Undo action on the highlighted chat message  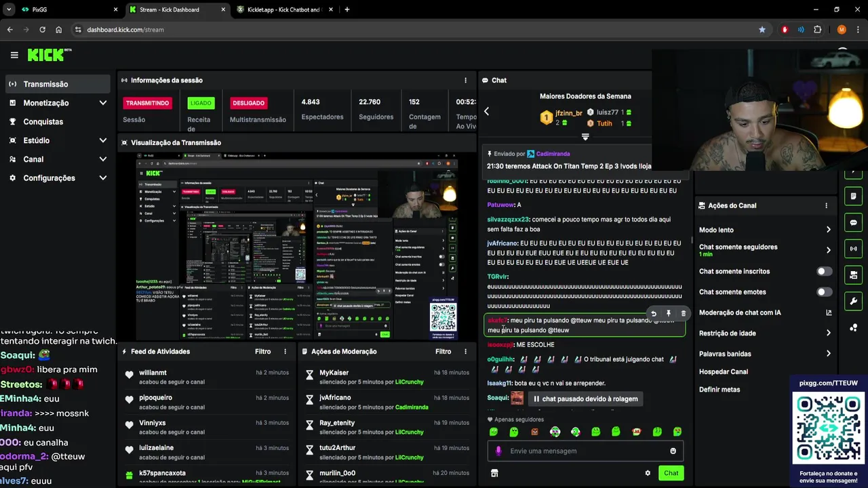(654, 314)
